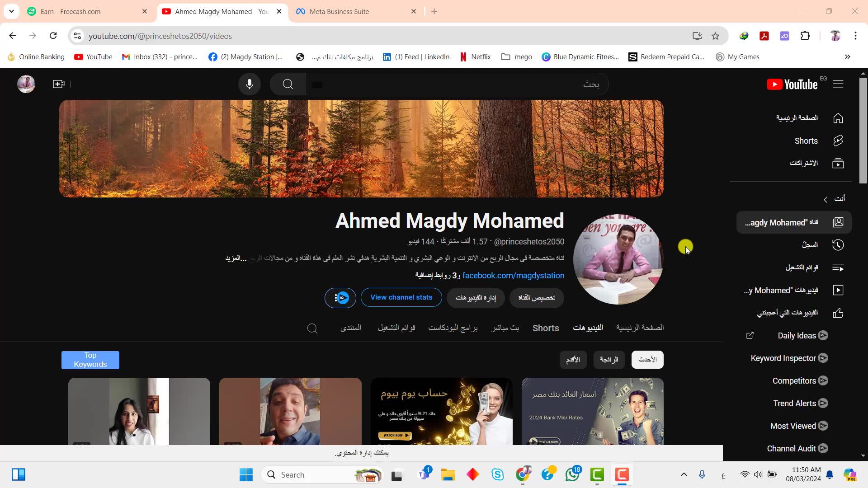This screenshot has height=488, width=868.
Task: Open the Bank Misr Rates video thumbnail
Action: (x=593, y=412)
